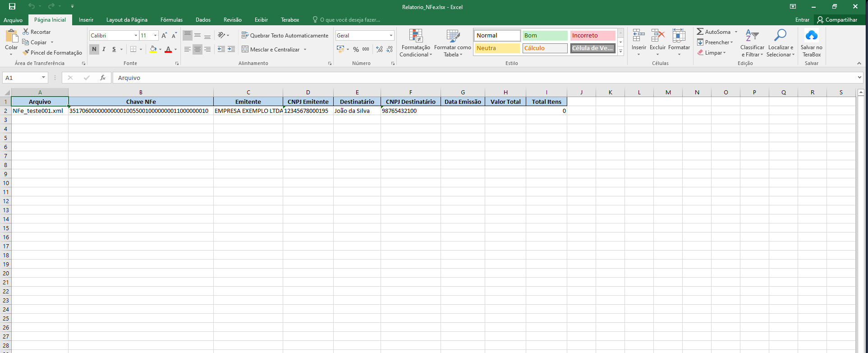Click Mesclar e Centralizar
Image resolution: width=868 pixels, height=353 pixels.
[x=271, y=49]
